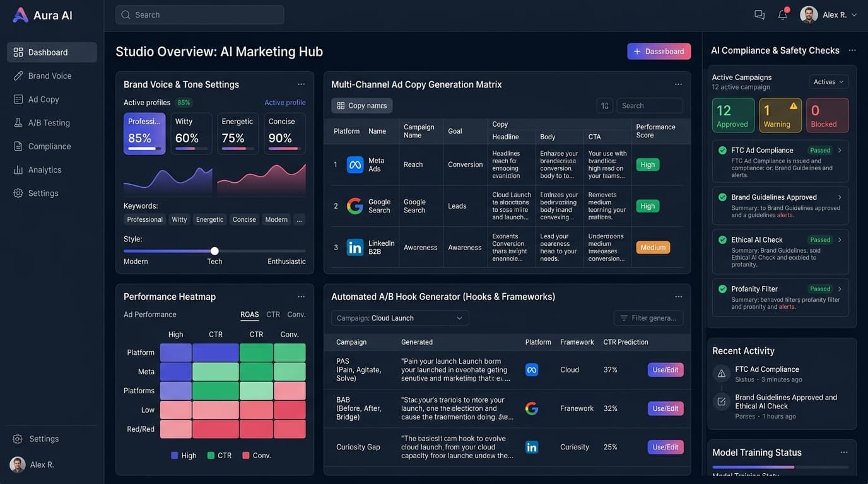This screenshot has height=484, width=868.
Task: Click the sort icon beside matrix search
Action: [605, 106]
